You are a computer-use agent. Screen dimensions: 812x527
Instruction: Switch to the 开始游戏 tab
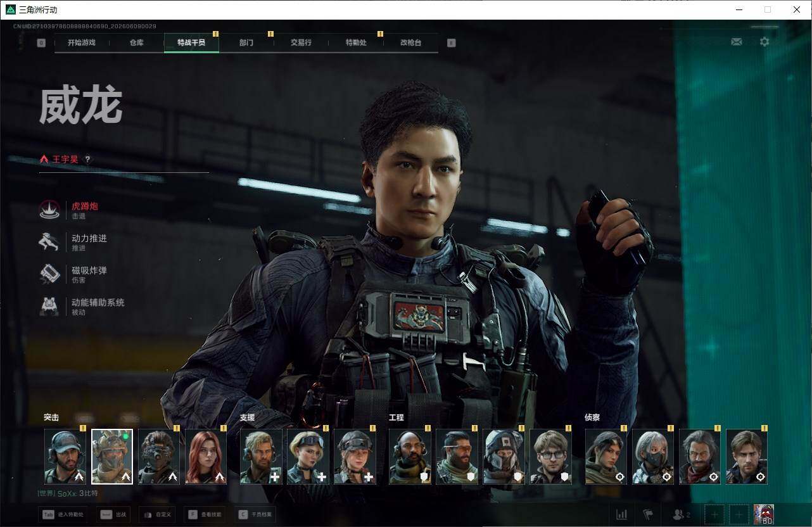pos(82,43)
